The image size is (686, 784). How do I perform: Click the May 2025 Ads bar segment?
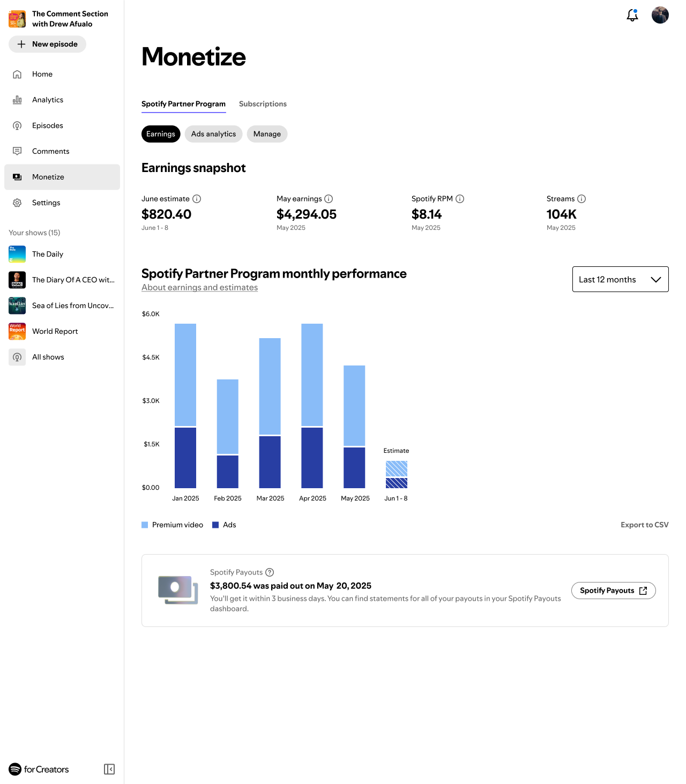click(354, 468)
